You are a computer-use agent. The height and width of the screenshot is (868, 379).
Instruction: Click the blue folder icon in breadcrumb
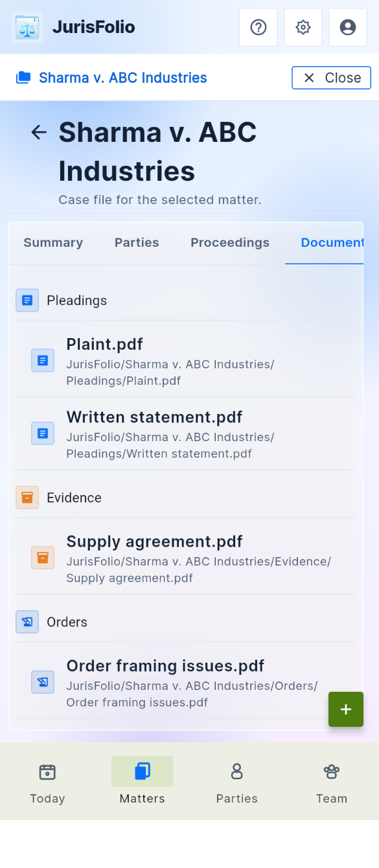pos(23,78)
